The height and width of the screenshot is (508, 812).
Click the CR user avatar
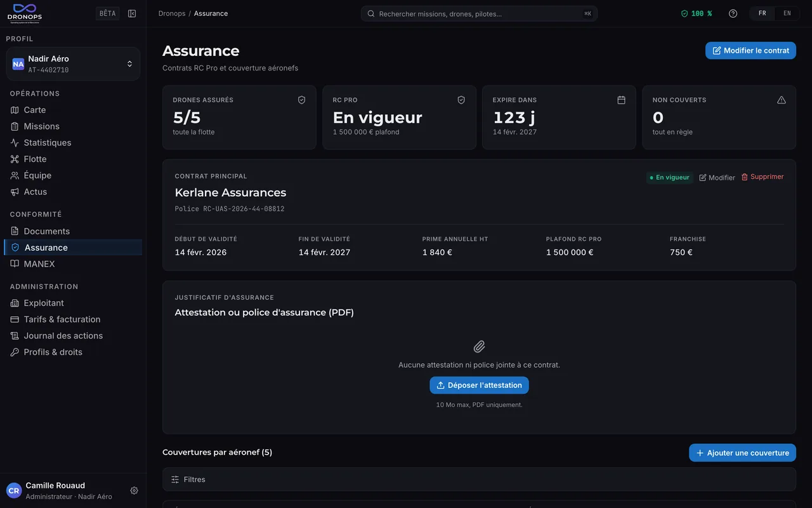14,491
